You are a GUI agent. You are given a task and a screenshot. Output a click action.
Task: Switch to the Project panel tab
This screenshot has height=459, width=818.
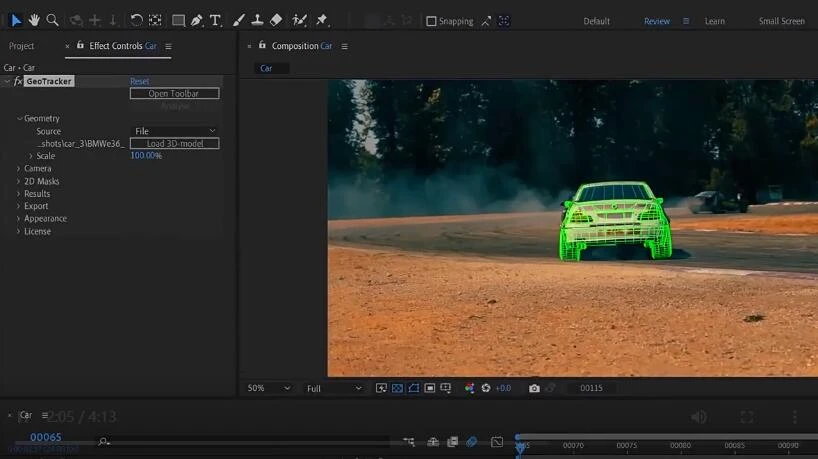point(21,46)
